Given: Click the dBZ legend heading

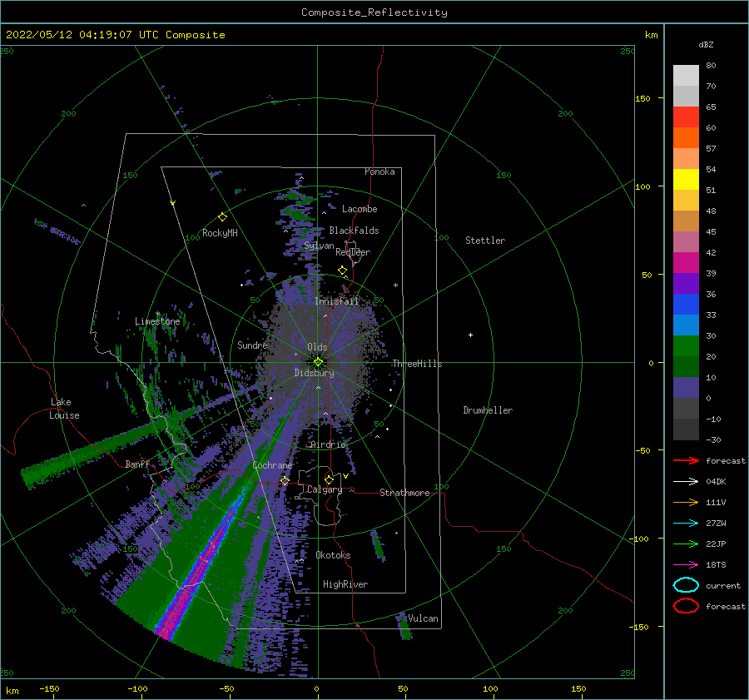Looking at the screenshot, I should coord(706,44).
